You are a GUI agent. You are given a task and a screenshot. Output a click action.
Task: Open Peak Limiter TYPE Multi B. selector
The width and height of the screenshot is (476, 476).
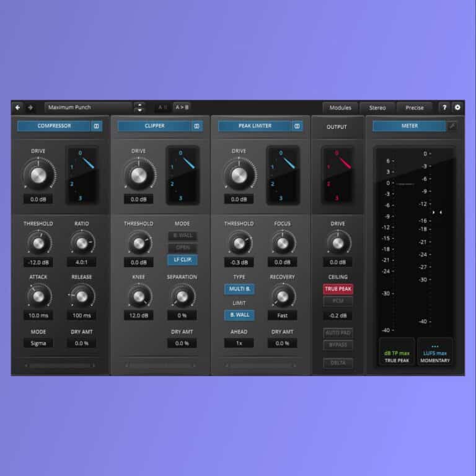point(239,289)
